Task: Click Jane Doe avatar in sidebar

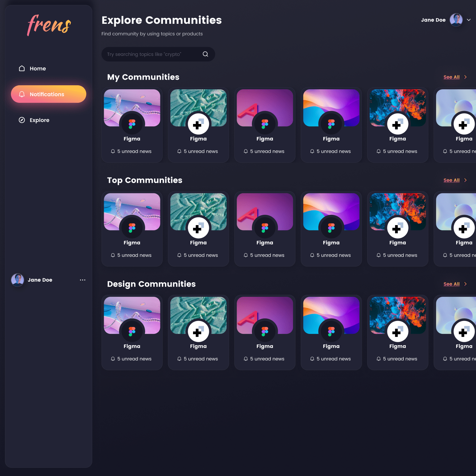Action: tap(18, 280)
